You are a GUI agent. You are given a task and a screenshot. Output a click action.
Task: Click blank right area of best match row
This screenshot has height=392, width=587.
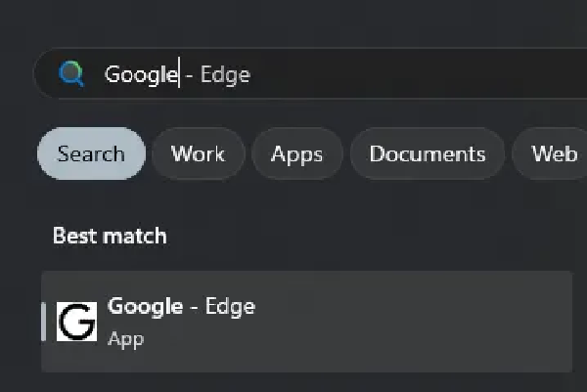coord(440,322)
